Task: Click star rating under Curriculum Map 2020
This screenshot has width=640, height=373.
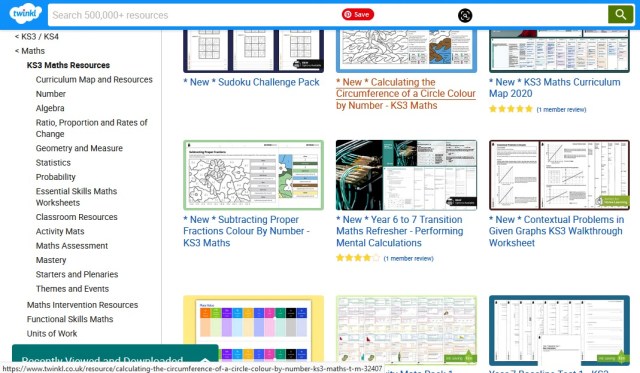Action: click(x=511, y=109)
